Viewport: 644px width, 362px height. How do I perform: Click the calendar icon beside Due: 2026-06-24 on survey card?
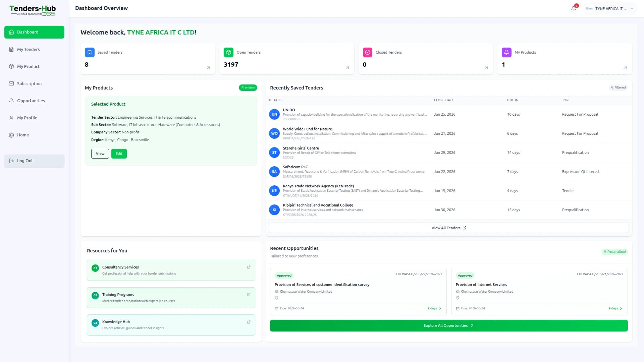tap(276, 308)
